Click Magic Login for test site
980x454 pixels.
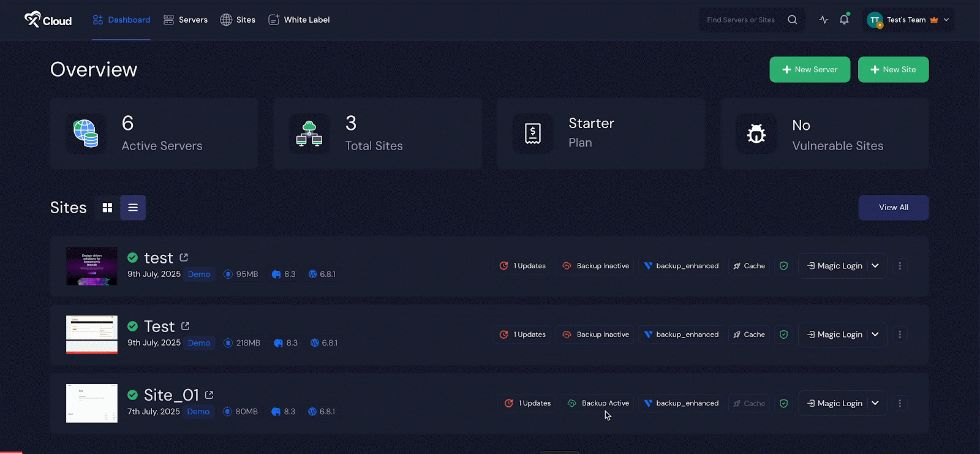834,266
